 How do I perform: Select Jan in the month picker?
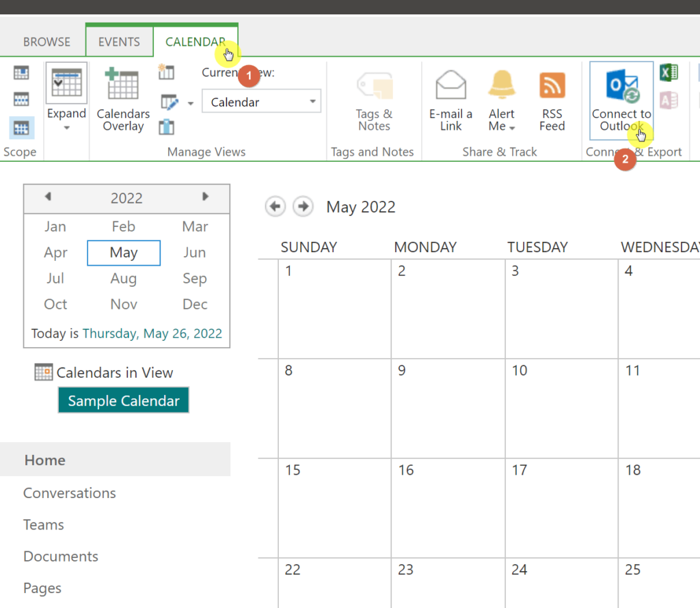pyautogui.click(x=55, y=227)
